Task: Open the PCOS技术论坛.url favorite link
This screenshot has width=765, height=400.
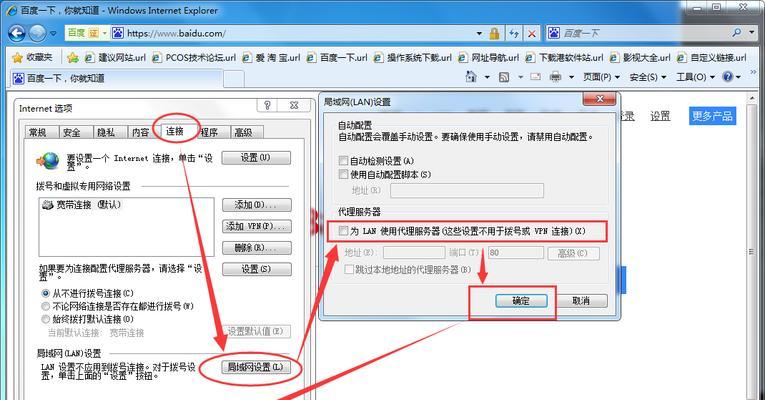Action: [x=194, y=58]
